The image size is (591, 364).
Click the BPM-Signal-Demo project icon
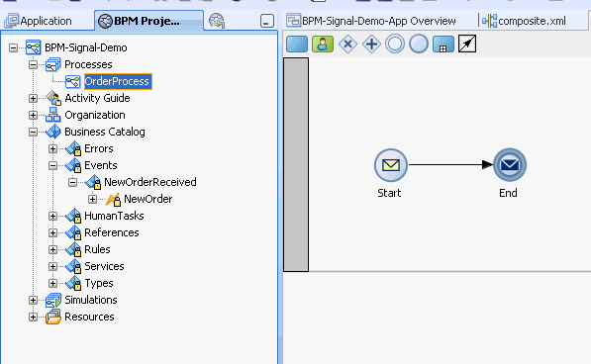[34, 47]
